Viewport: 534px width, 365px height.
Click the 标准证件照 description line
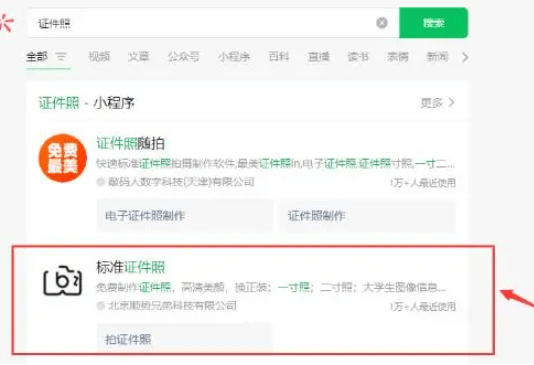(x=271, y=287)
